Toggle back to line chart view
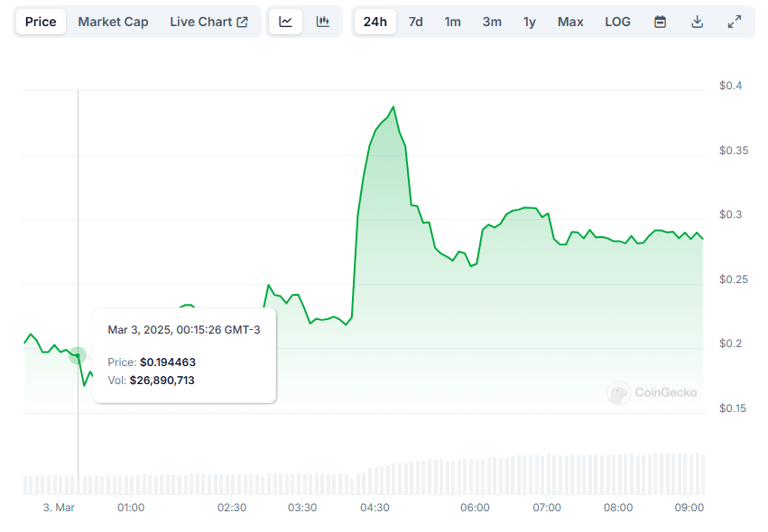768x532 pixels. pyautogui.click(x=285, y=21)
